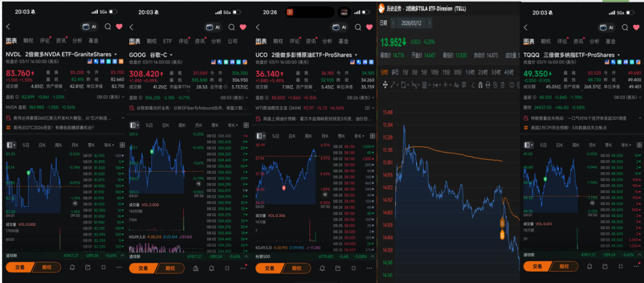Collapse news list arrow in TQQQ panel

(x=639, y=118)
